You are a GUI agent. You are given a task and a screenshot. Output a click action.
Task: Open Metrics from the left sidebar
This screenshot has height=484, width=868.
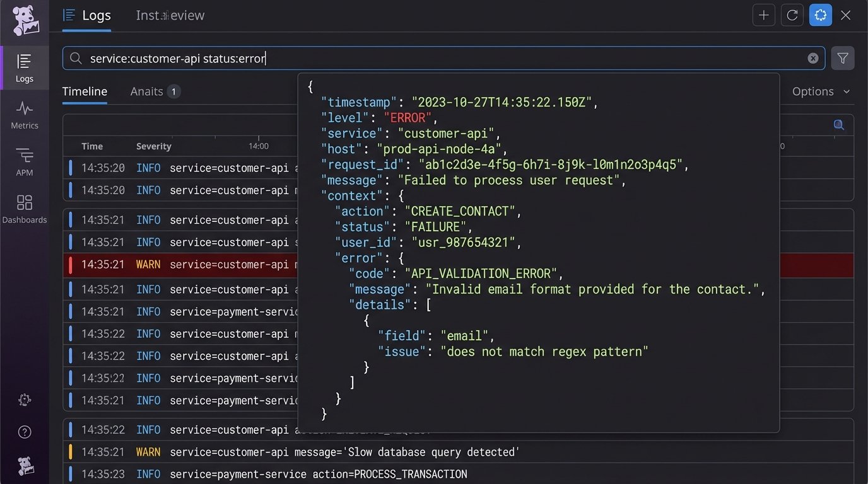click(25, 115)
